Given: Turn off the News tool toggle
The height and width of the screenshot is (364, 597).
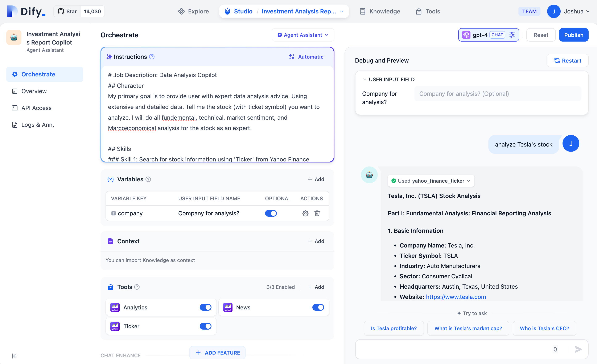Looking at the screenshot, I should click(x=318, y=307).
